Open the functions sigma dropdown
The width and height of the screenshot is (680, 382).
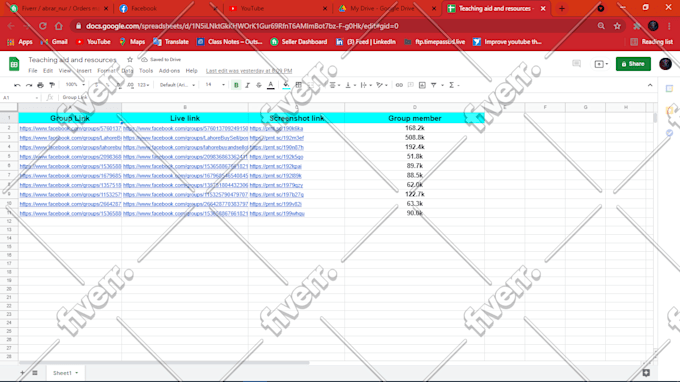click(x=454, y=85)
